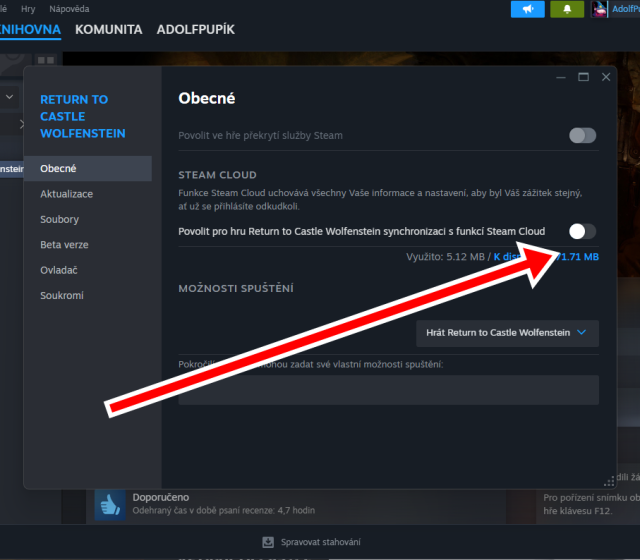Switch to the Soubory section
This screenshot has height=560, width=640.
[x=60, y=219]
